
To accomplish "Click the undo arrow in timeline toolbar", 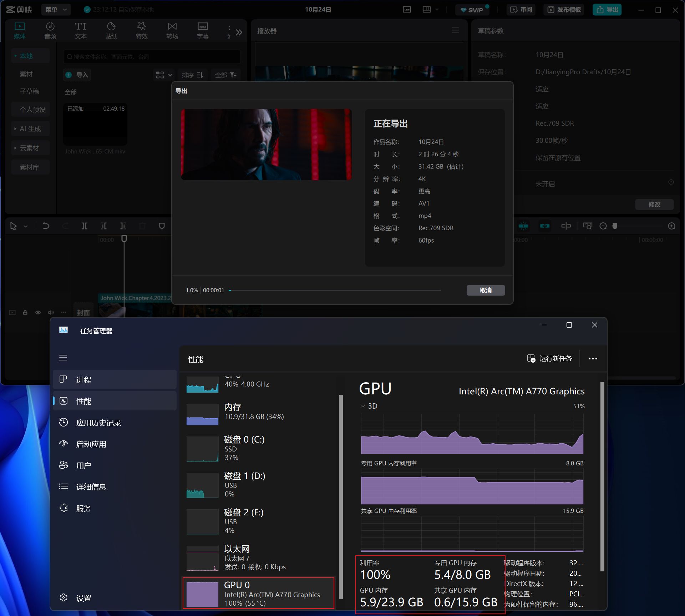I will tap(46, 226).
